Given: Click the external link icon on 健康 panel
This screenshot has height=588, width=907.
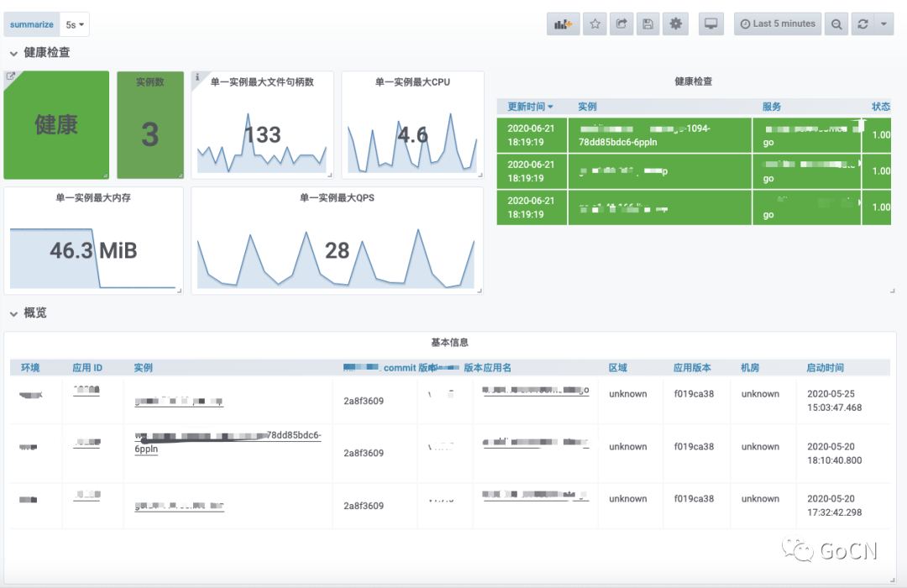Looking at the screenshot, I should pos(11,77).
